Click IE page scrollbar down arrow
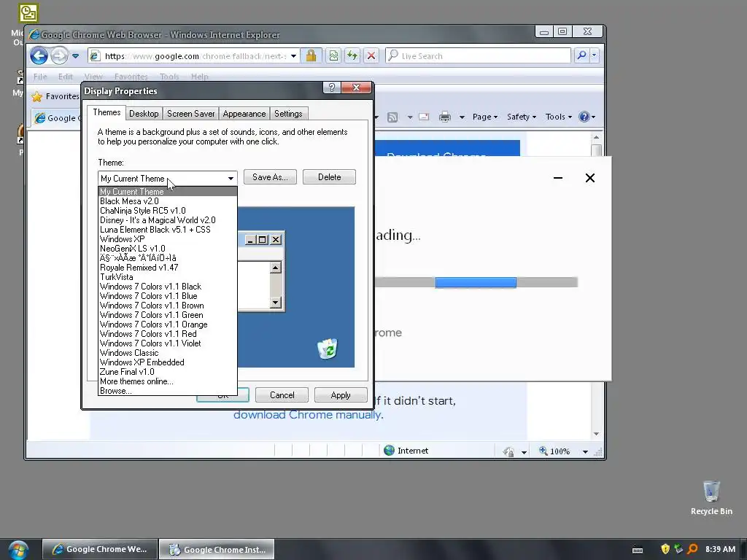The height and width of the screenshot is (560, 747). [596, 434]
